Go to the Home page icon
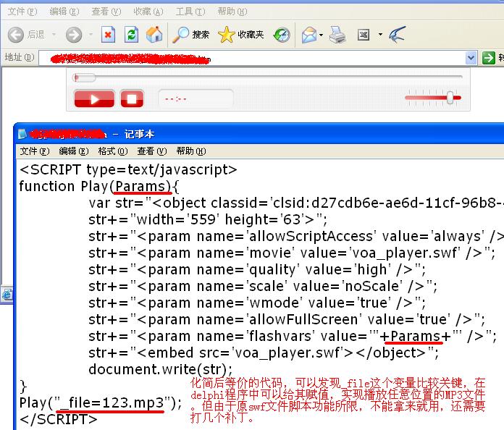Image resolution: width=504 pixels, height=430 pixels. (x=154, y=34)
